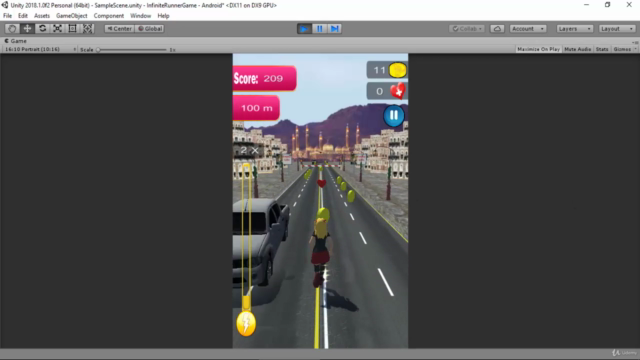Select the combined Transform tool
Viewport: 640px width, 360px height.
[87, 29]
